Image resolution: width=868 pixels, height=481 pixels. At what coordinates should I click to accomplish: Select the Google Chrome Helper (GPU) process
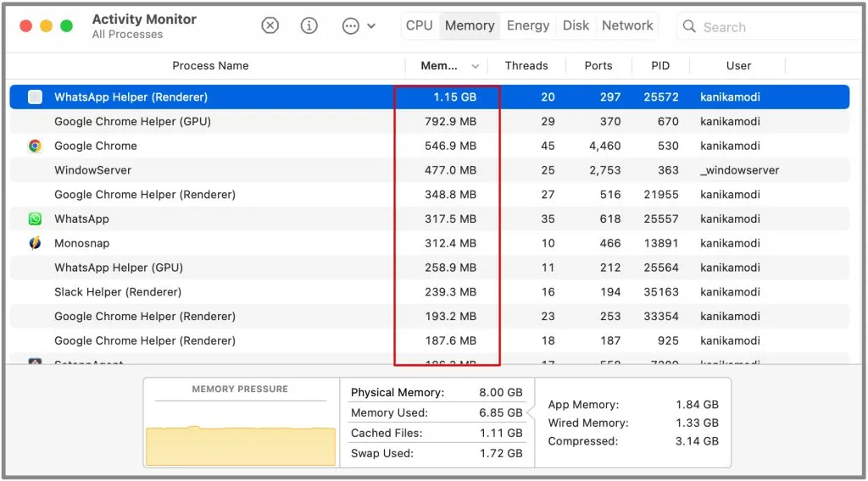click(132, 122)
